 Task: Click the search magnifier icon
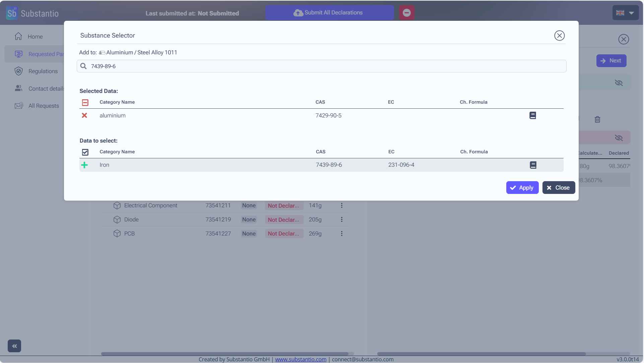tap(83, 66)
